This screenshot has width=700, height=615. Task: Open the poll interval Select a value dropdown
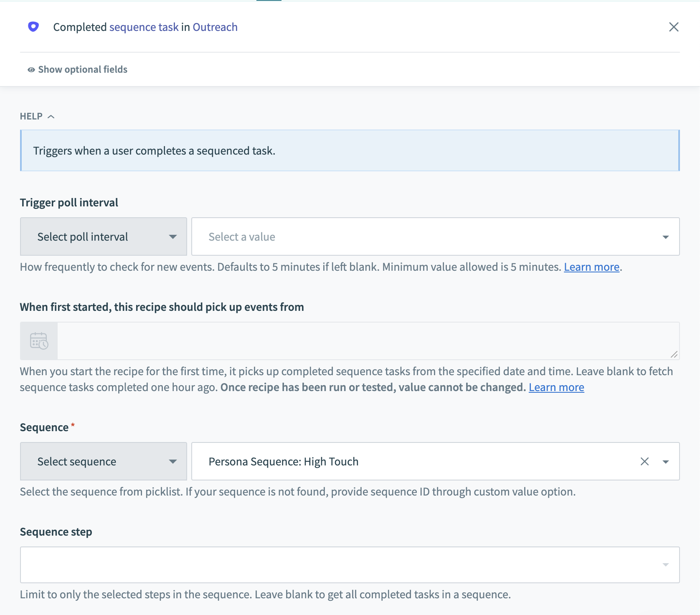point(435,237)
